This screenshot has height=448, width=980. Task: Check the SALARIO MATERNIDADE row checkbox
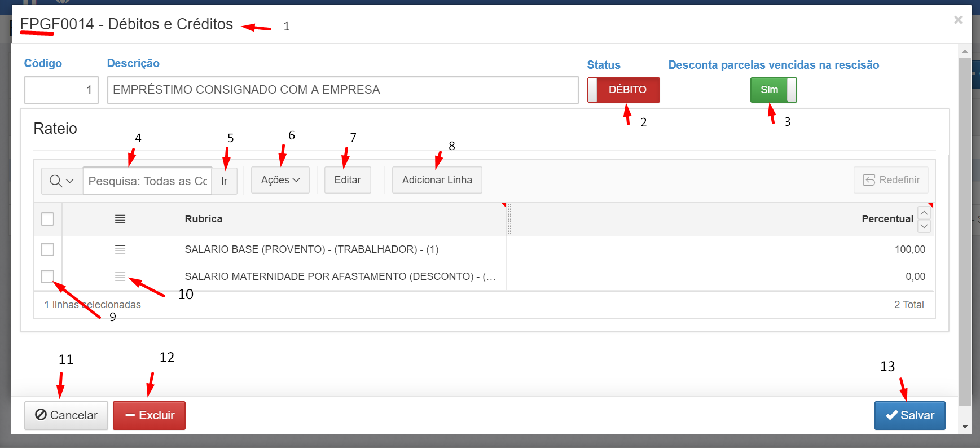47,276
